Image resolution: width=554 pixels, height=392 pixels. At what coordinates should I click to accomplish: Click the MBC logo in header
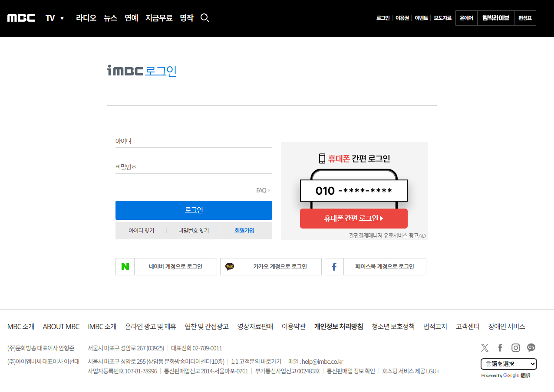pyautogui.click(x=21, y=18)
